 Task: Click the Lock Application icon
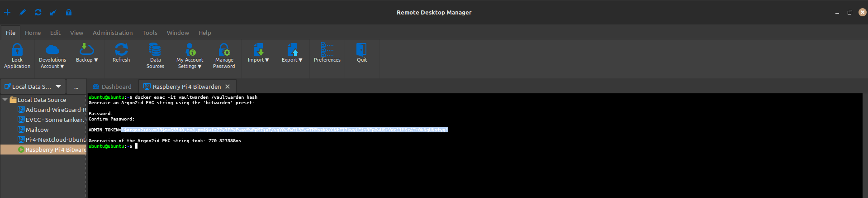coord(17,50)
